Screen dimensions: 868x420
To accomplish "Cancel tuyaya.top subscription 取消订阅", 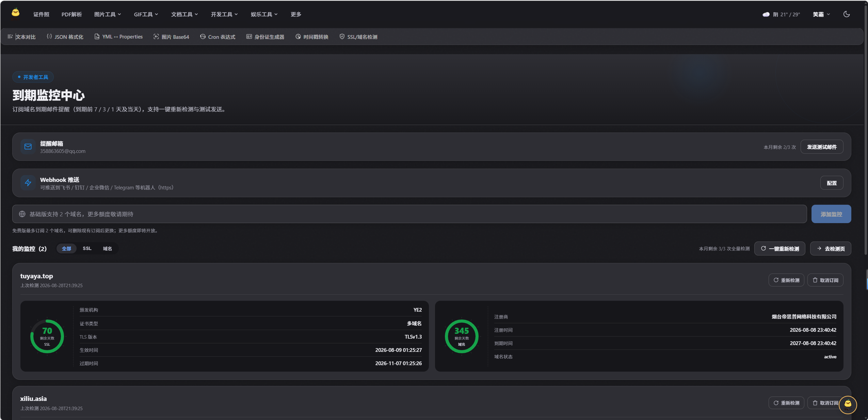I will pyautogui.click(x=825, y=280).
